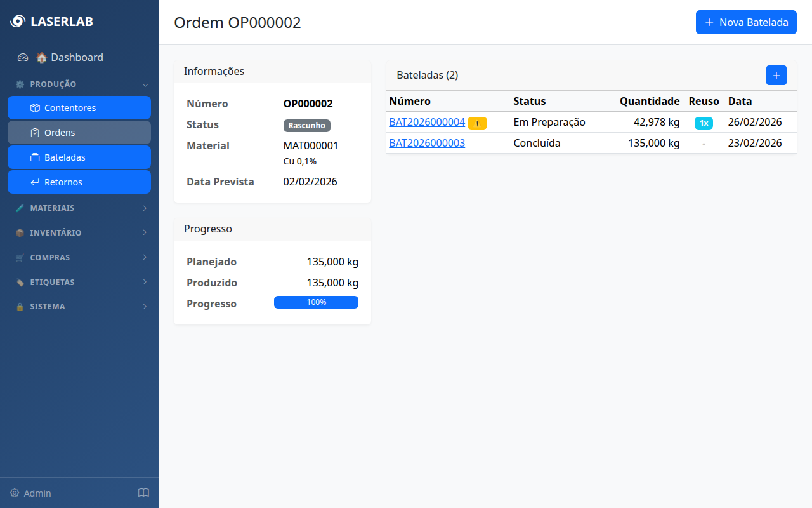Click the blue plus icon in Bateladas header
The width and height of the screenshot is (812, 508).
(x=776, y=75)
